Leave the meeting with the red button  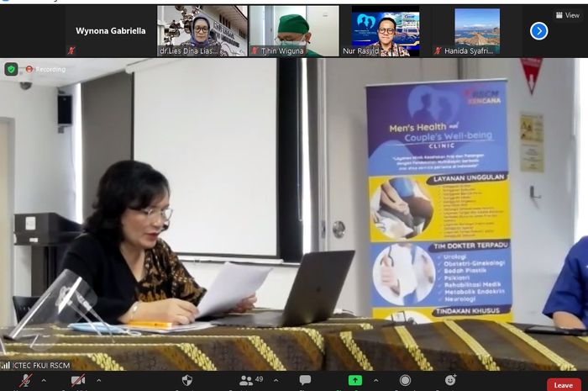(x=564, y=385)
